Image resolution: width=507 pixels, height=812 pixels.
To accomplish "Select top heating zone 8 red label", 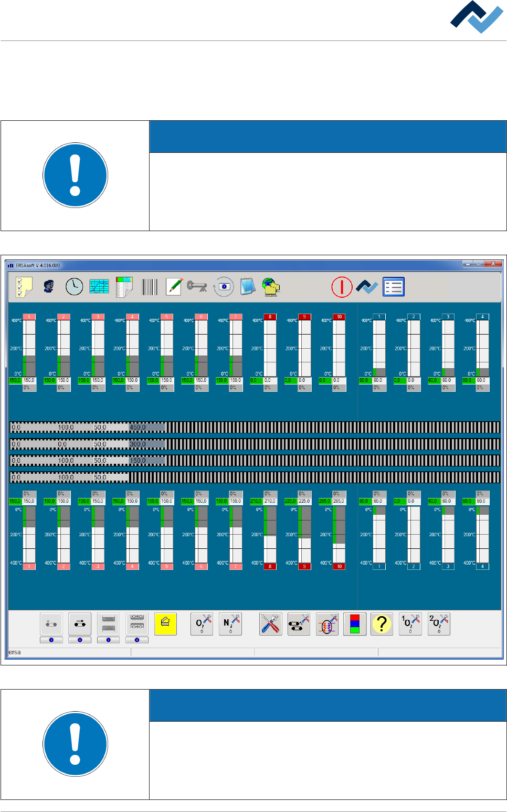I will [x=270, y=317].
